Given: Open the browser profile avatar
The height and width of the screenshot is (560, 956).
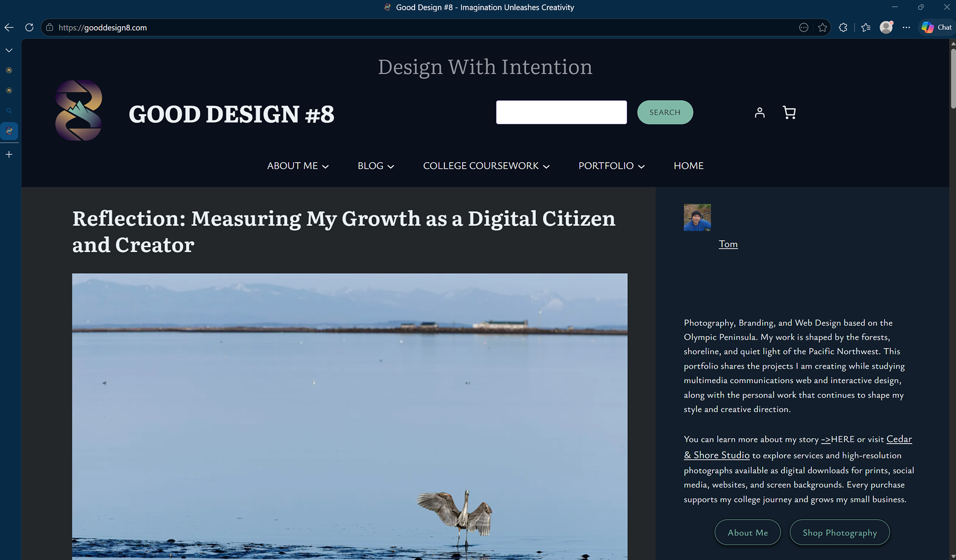Looking at the screenshot, I should pyautogui.click(x=886, y=27).
